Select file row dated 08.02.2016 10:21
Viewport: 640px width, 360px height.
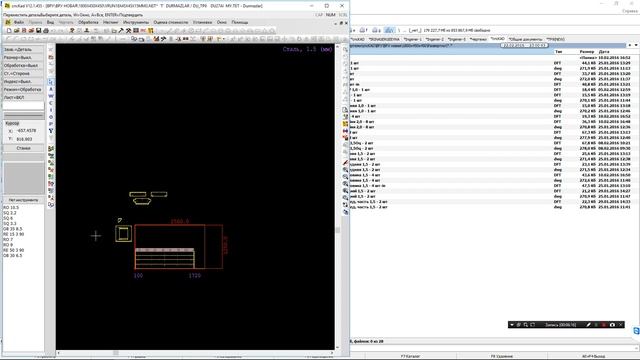click(491, 143)
